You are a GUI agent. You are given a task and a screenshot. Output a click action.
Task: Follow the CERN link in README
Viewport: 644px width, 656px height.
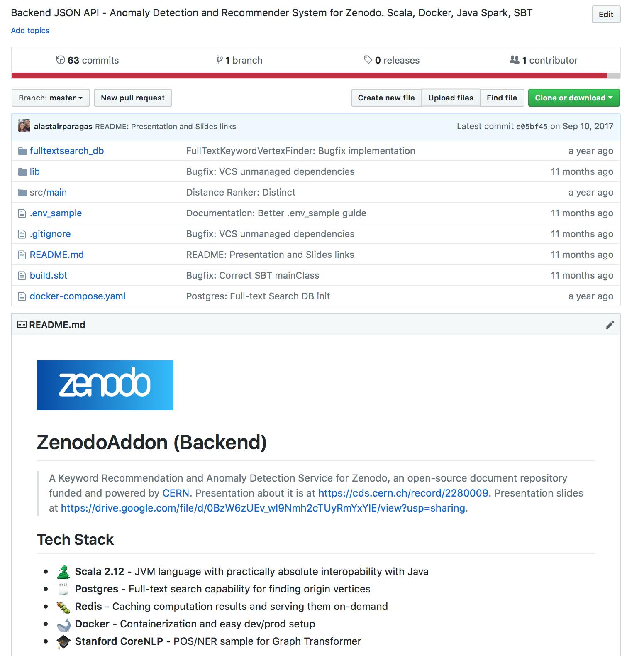click(176, 493)
